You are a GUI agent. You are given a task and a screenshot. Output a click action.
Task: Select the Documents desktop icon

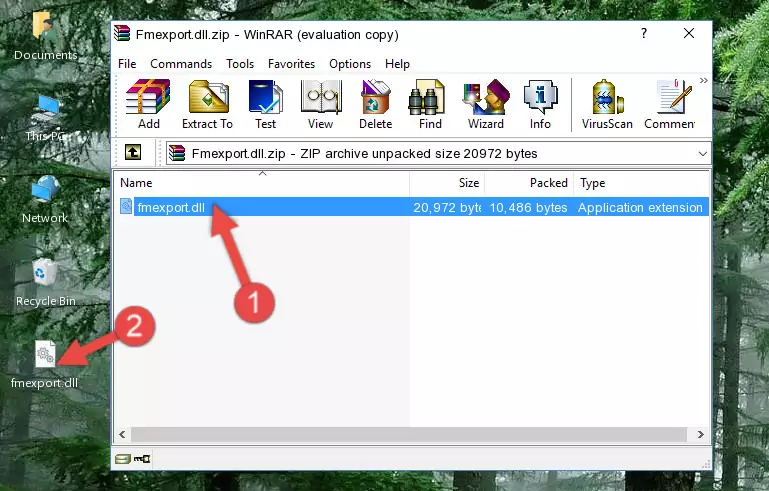(x=45, y=36)
